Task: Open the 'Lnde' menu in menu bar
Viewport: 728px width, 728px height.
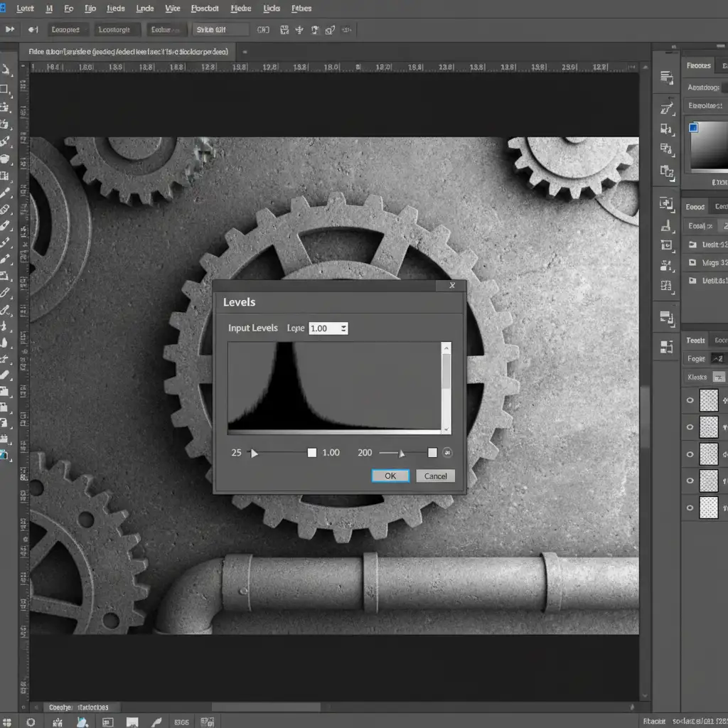Action: coord(144,9)
